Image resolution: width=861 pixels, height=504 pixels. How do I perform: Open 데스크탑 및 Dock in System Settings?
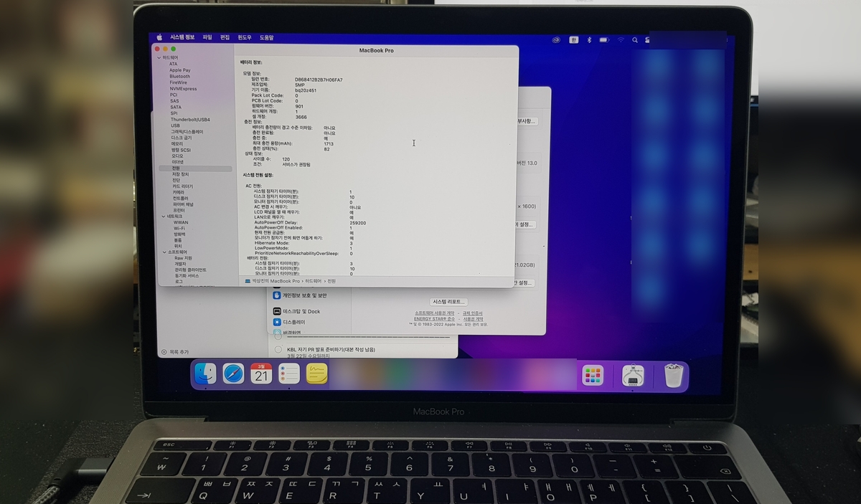(x=296, y=311)
